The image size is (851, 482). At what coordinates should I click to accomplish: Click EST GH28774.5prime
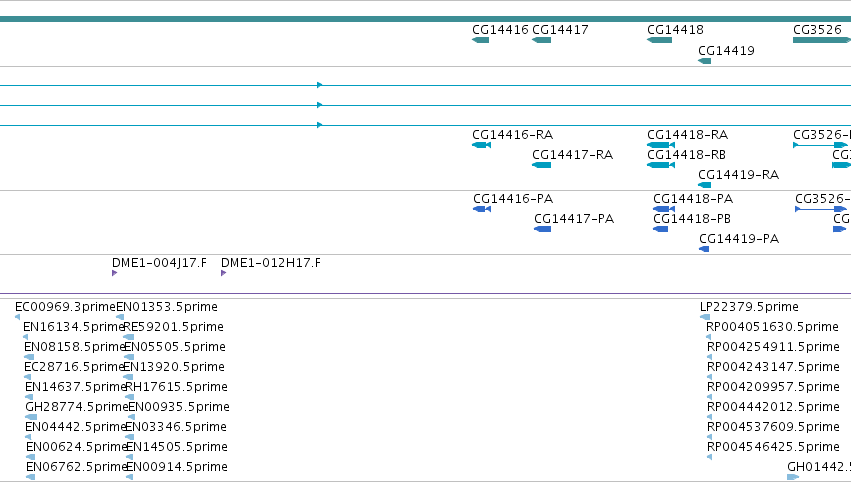pyautogui.click(x=77, y=408)
